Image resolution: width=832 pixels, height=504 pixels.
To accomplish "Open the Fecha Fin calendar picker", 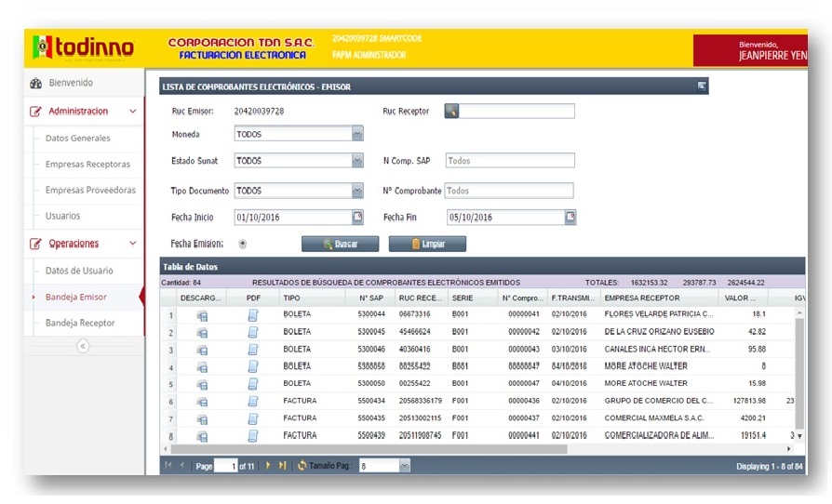I will pyautogui.click(x=570, y=218).
